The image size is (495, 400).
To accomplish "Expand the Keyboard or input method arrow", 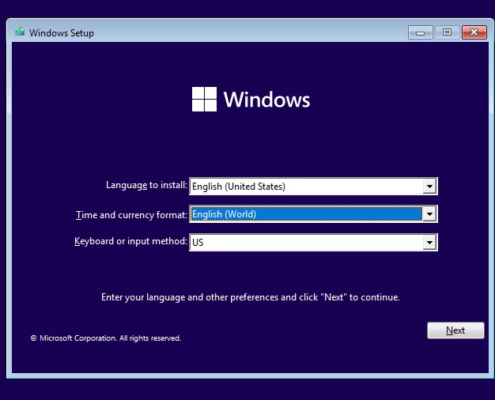I will pos(429,242).
